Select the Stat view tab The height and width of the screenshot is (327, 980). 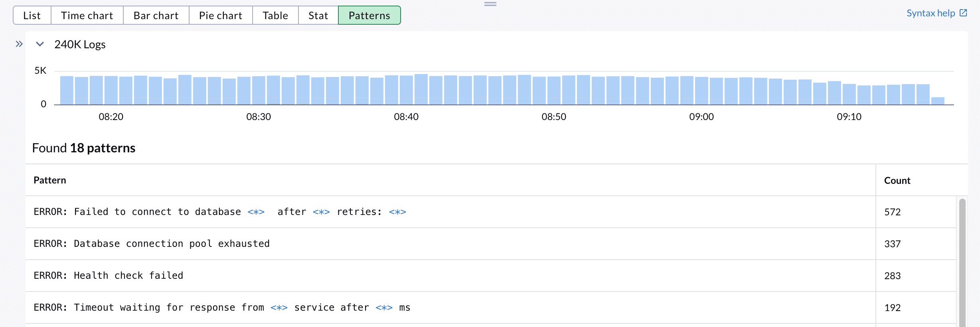pyautogui.click(x=318, y=16)
